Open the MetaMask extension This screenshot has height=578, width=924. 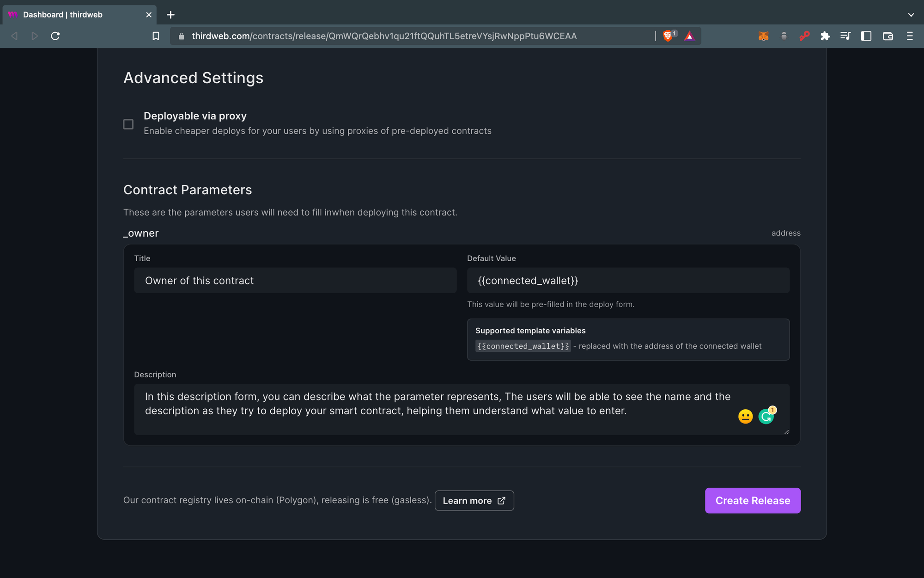pyautogui.click(x=764, y=36)
